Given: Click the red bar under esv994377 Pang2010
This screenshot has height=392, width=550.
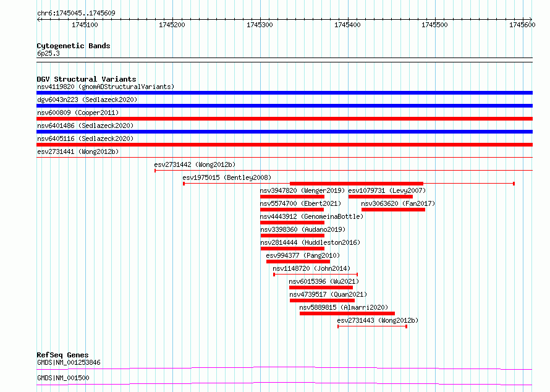Looking at the screenshot, I should click(298, 262).
